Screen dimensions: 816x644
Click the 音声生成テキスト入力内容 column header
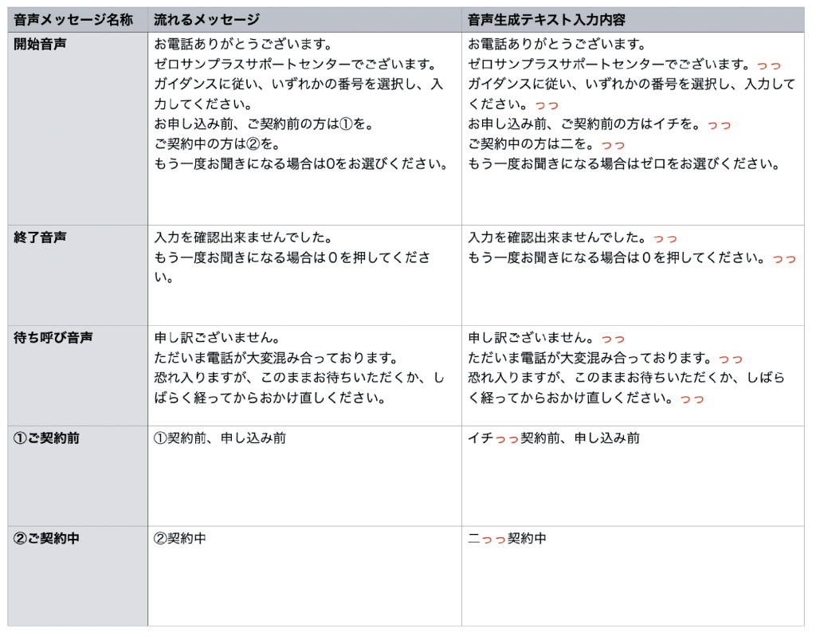[x=551, y=20]
